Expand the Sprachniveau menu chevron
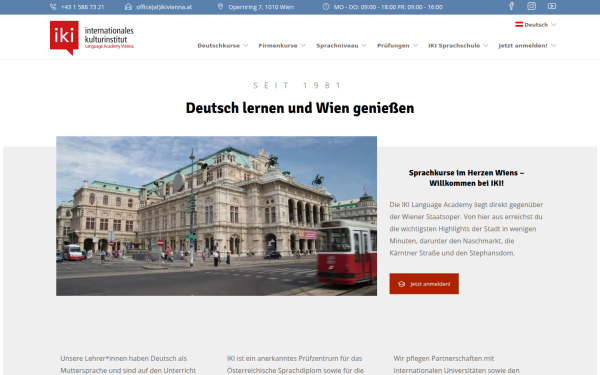Viewport: 600px width, 375px height. point(364,46)
